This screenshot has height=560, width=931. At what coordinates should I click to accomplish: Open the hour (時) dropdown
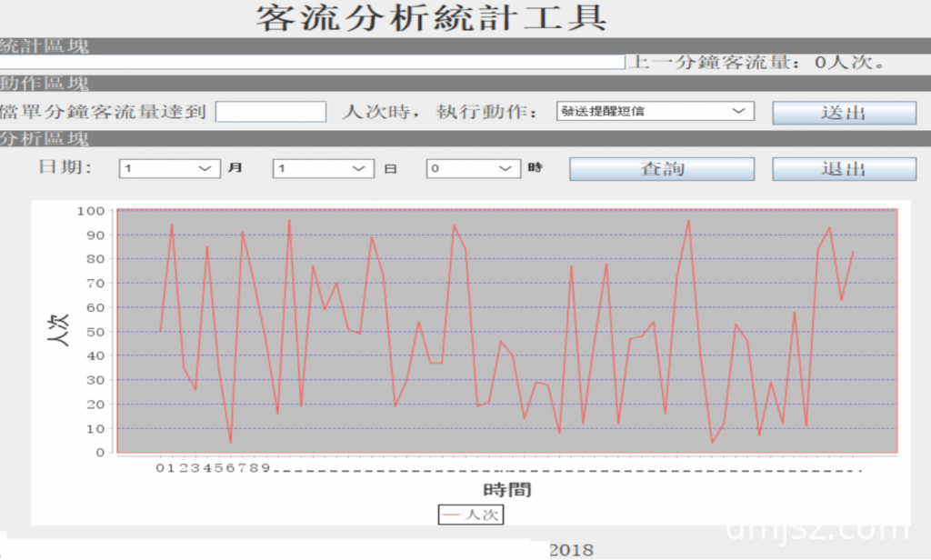coord(472,168)
